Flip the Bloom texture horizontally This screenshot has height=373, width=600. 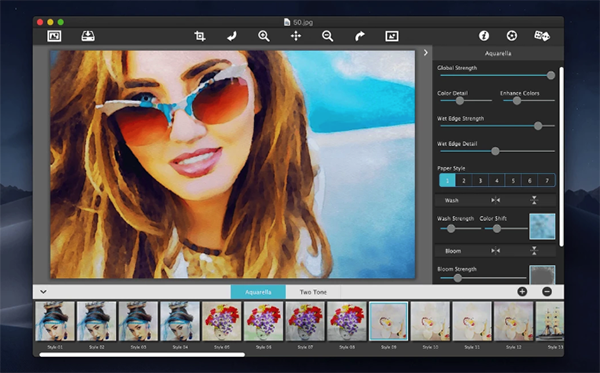point(496,251)
